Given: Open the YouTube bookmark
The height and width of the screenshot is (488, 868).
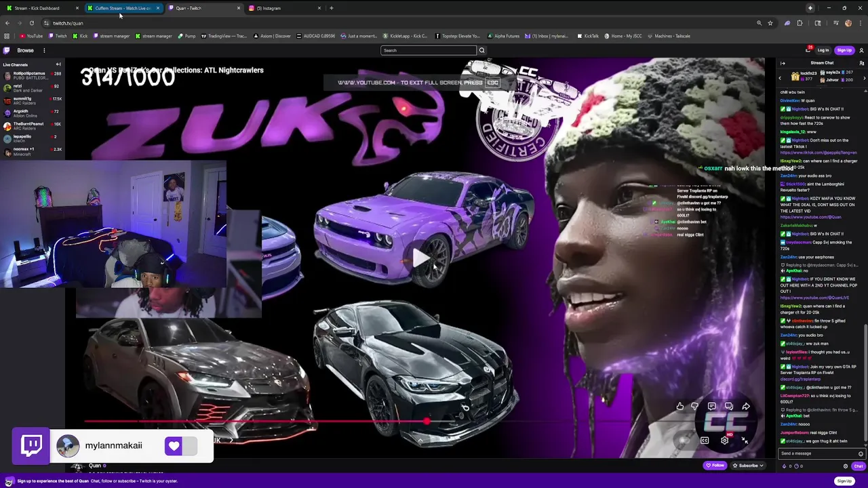Looking at the screenshot, I should pyautogui.click(x=31, y=36).
